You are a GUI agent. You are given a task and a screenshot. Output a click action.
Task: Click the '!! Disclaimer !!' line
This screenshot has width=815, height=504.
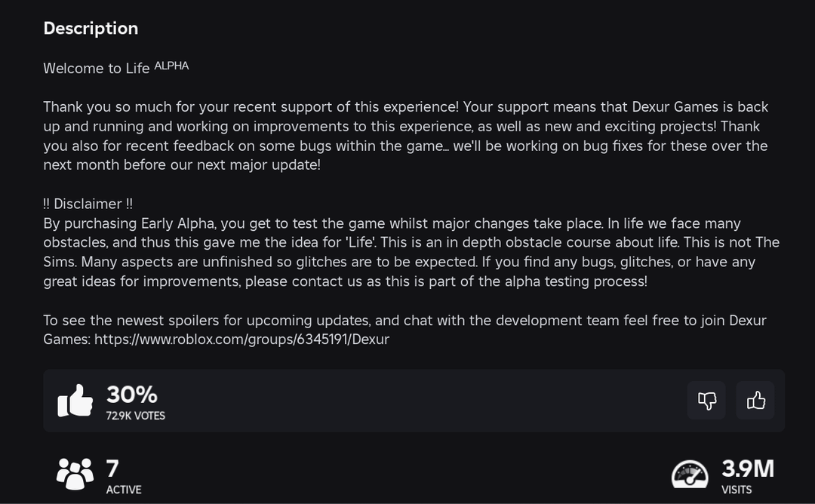click(88, 204)
